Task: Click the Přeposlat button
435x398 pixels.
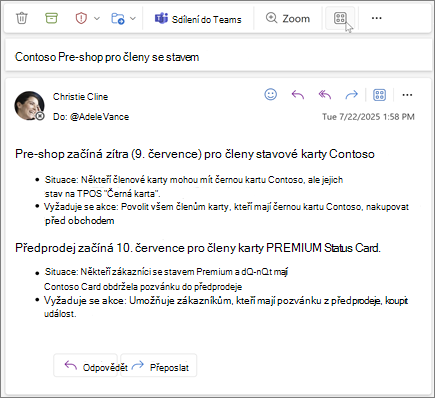Action: pos(158,365)
